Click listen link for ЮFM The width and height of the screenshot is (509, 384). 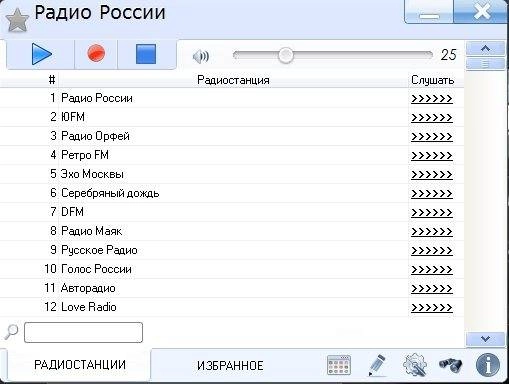[432, 118]
